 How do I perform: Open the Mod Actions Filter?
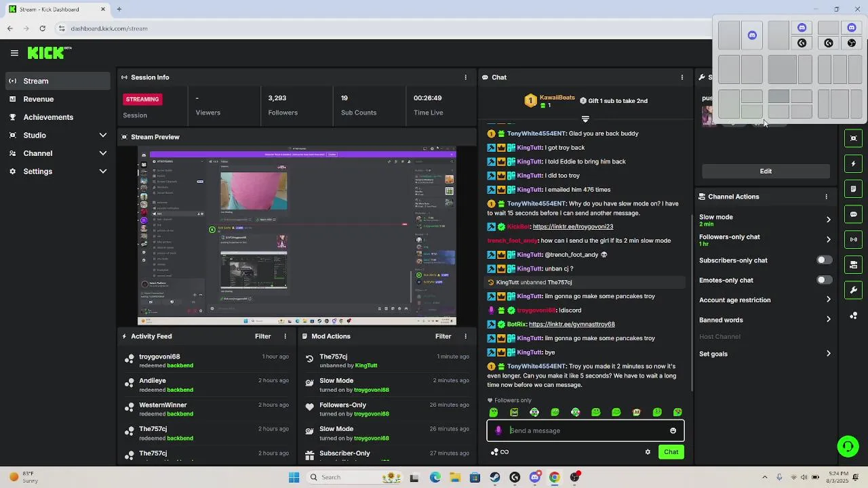(x=443, y=336)
